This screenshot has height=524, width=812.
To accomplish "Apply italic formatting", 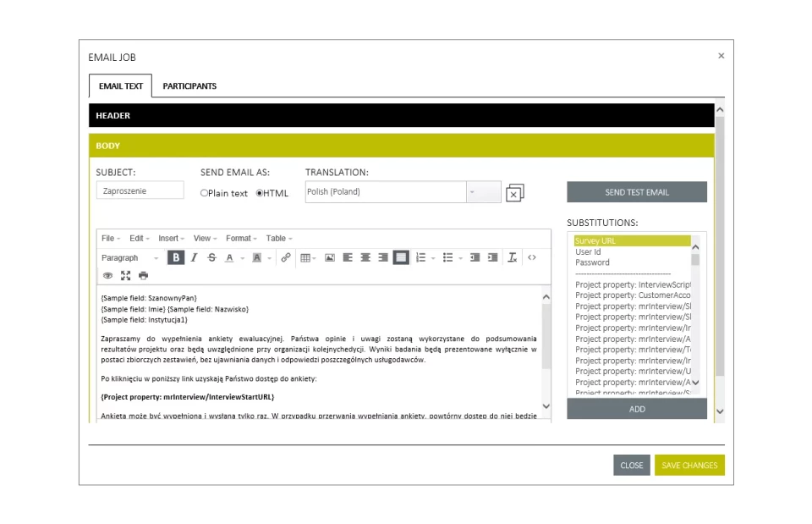I will (194, 257).
